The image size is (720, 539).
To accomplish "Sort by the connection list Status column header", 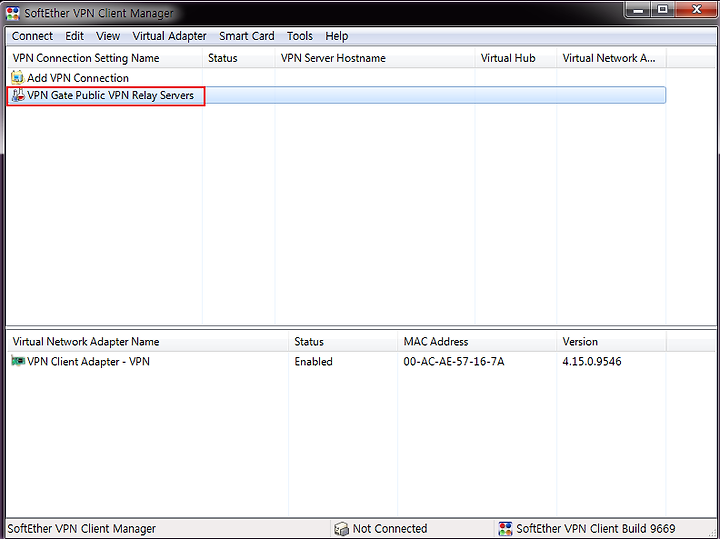I will (x=239, y=58).
